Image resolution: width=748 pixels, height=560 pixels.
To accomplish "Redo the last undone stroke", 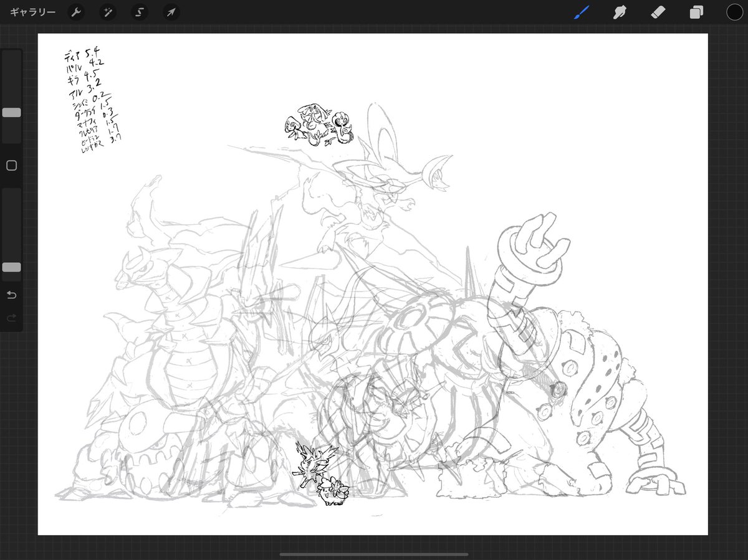I will click(x=11, y=318).
